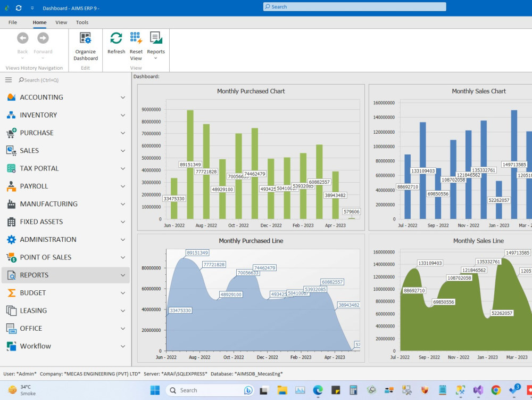The width and height of the screenshot is (532, 400).
Task: Expand the SALES section chevron
Action: coord(123,151)
